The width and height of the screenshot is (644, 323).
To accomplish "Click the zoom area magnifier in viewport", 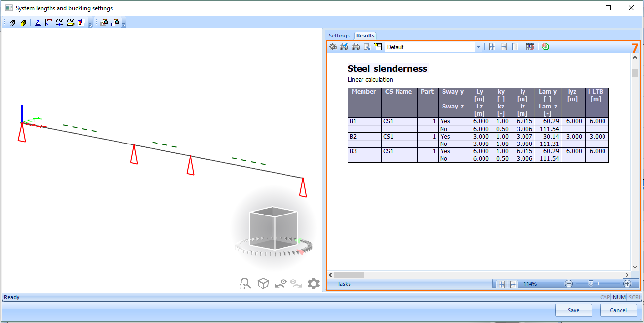I will [245, 284].
